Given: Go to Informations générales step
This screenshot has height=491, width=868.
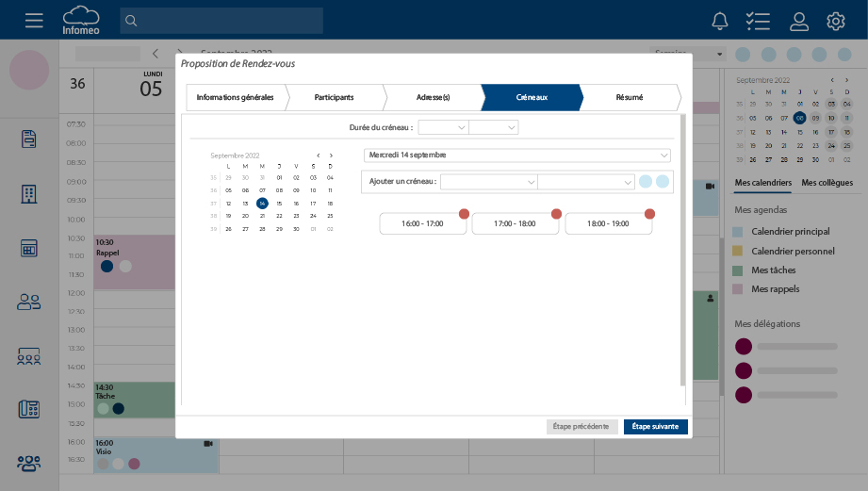Looking at the screenshot, I should tap(236, 97).
